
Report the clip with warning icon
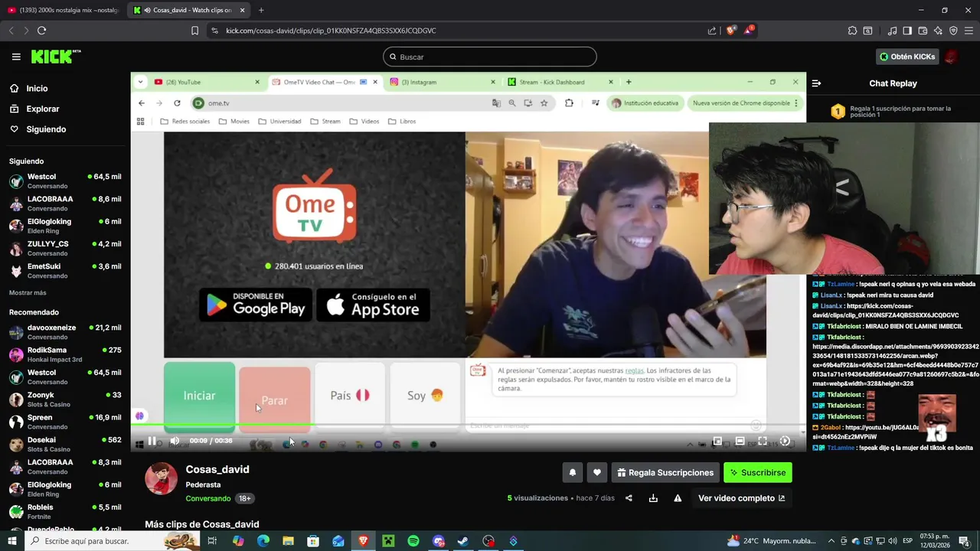(678, 498)
